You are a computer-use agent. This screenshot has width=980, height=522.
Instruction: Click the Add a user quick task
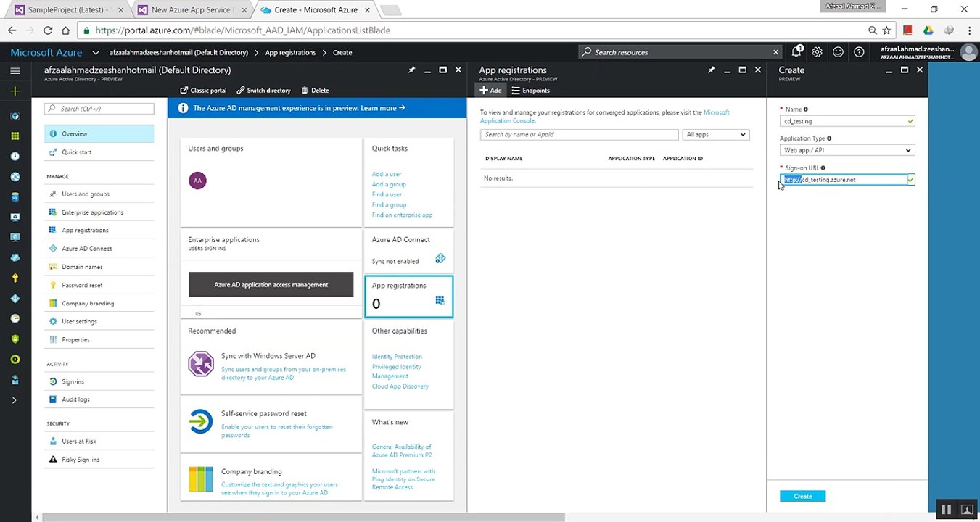pos(387,174)
